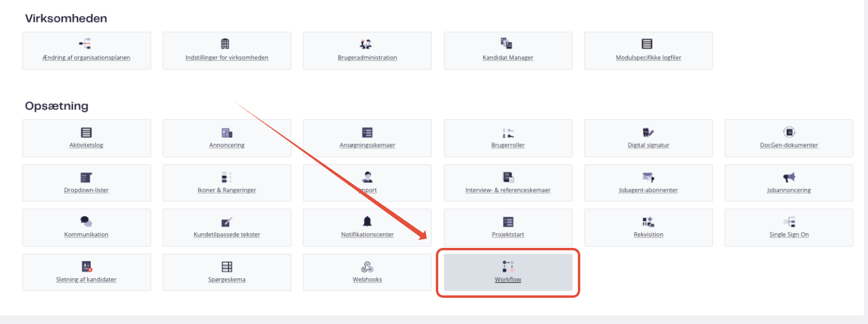Select the Jobannoncering megaphone icon

[789, 177]
